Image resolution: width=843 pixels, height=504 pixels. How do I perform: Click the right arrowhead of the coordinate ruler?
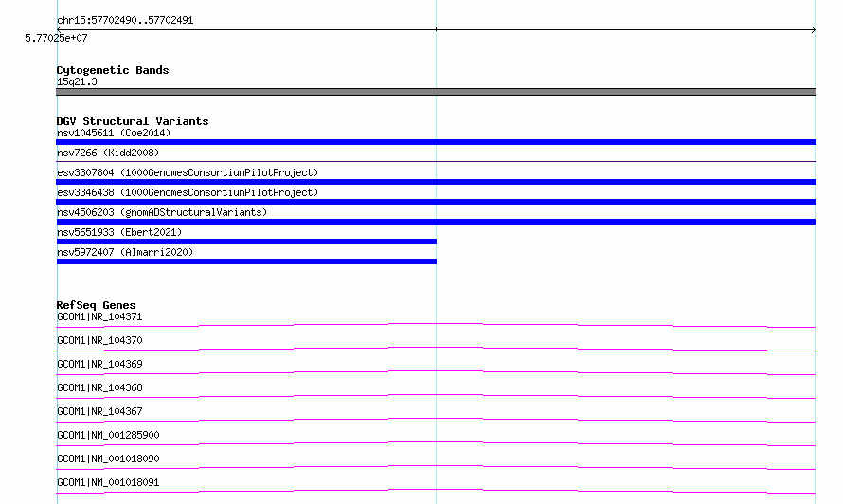[x=814, y=29]
